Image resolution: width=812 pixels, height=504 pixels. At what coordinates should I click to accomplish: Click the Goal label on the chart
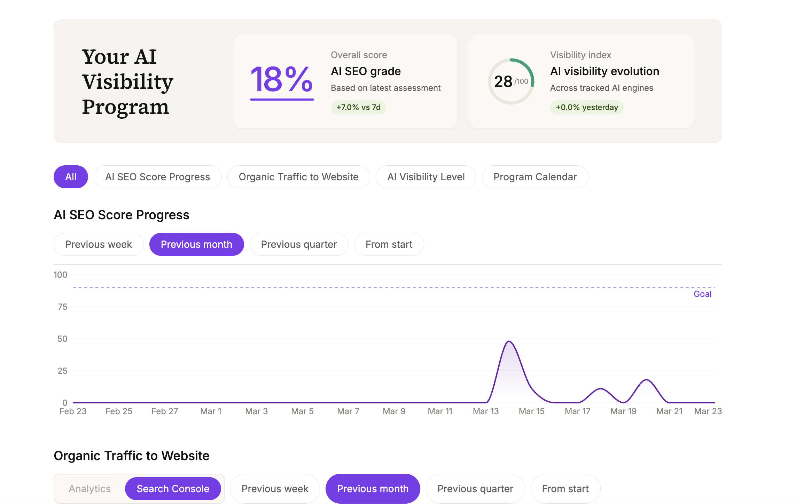[x=702, y=294]
